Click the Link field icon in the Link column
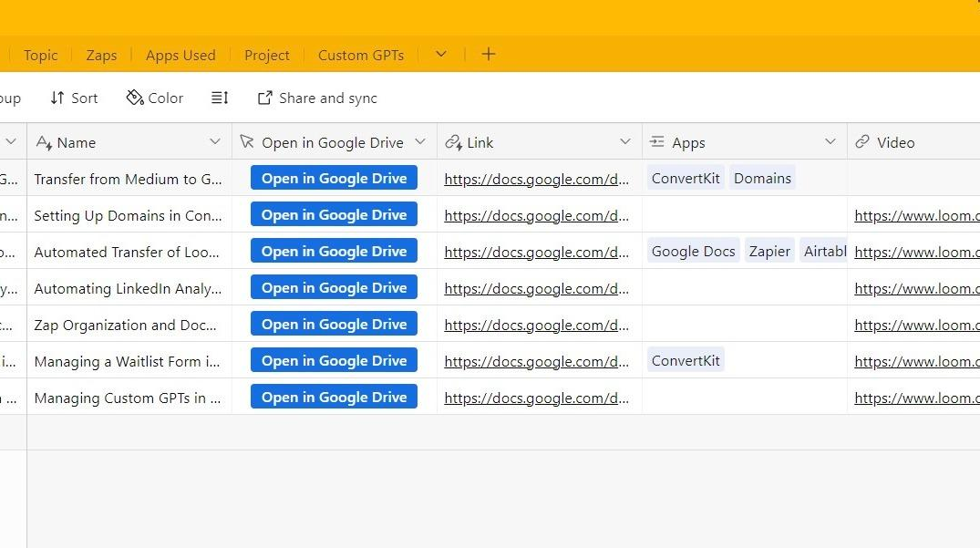The image size is (980, 548). 454,142
